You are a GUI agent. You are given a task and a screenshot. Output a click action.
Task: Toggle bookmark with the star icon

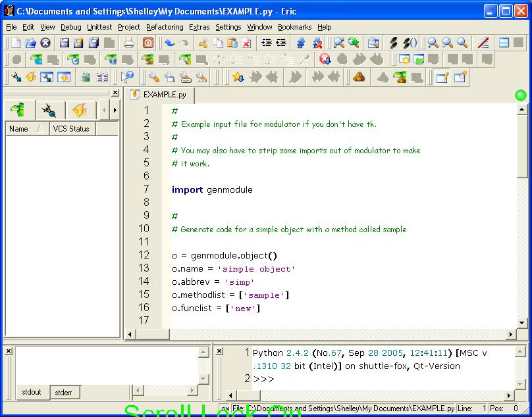[238, 78]
